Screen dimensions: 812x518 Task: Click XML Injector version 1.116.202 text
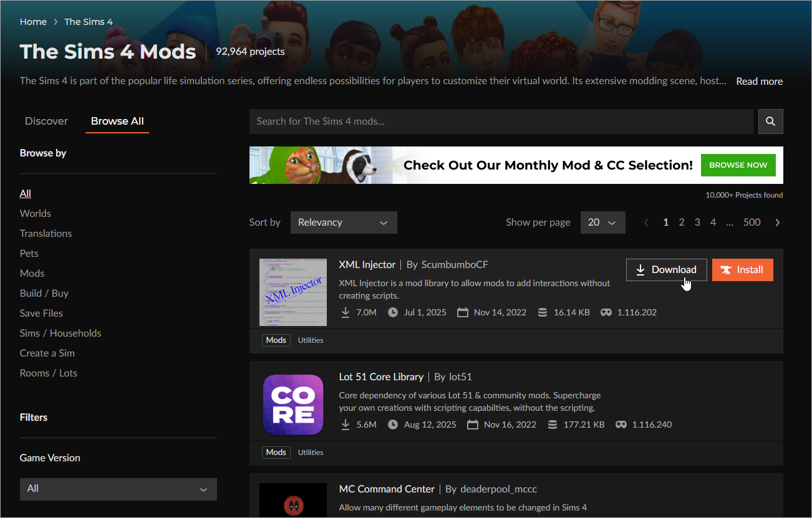coord(637,312)
